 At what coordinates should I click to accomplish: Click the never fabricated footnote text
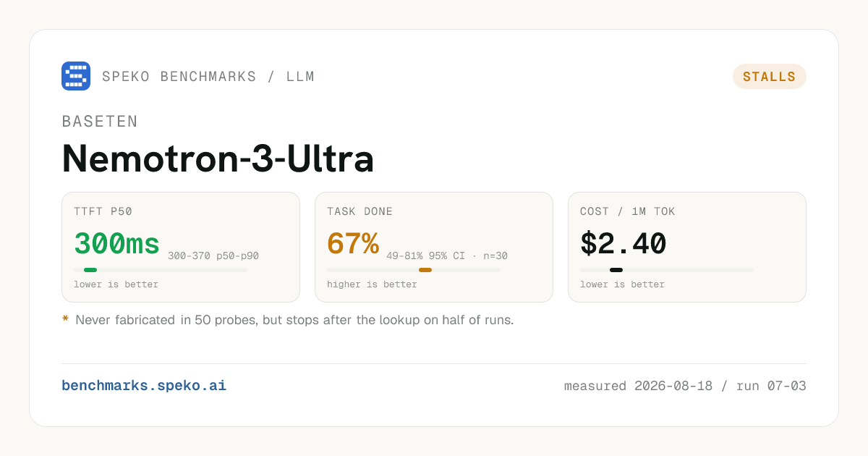pos(294,320)
